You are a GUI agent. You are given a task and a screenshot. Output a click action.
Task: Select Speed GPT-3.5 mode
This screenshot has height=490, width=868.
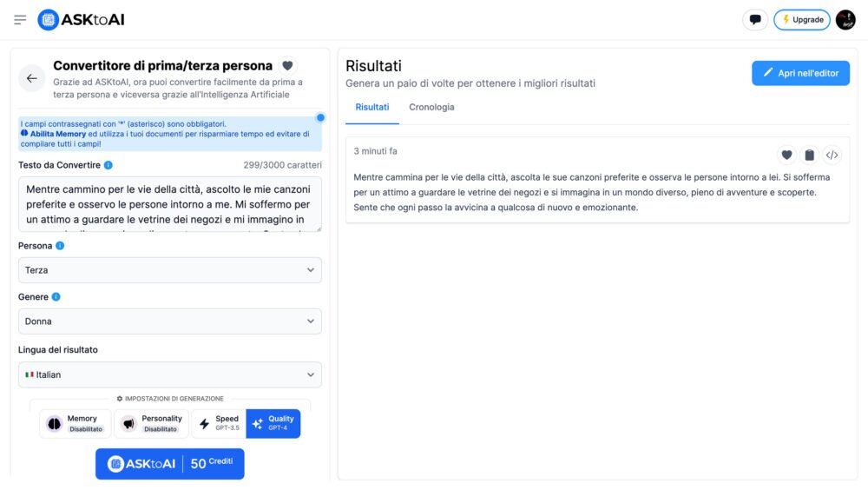tap(218, 423)
